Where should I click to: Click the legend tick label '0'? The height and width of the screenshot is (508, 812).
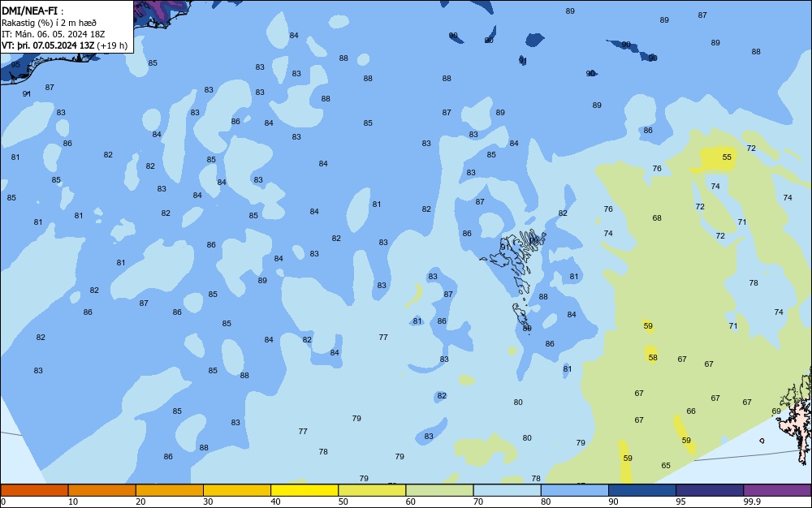[x=3, y=502]
